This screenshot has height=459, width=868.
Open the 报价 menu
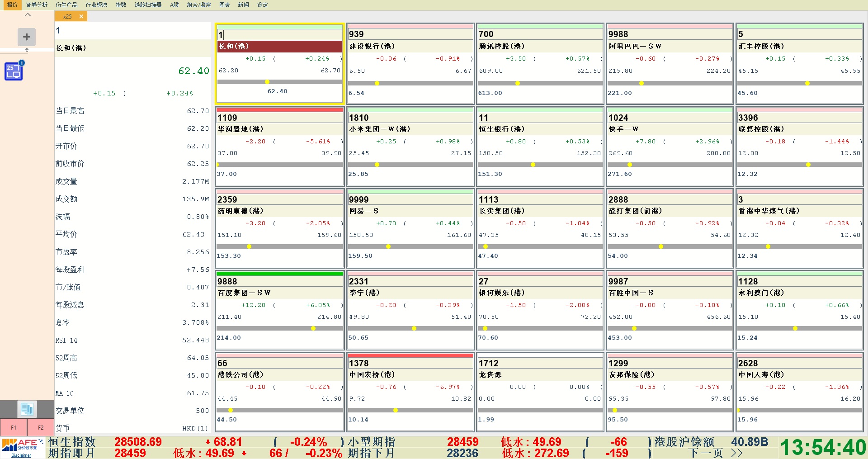click(12, 5)
